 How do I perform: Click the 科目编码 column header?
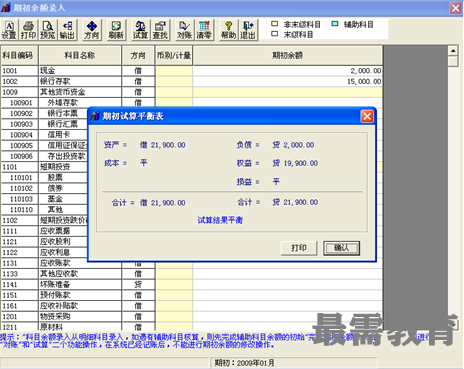click(x=19, y=55)
